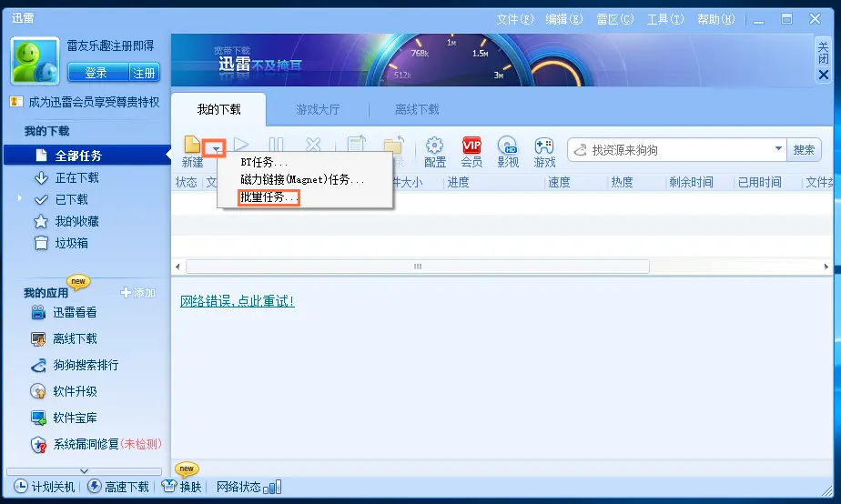The width and height of the screenshot is (841, 504).
Task: Sort by 进度 column header
Action: [x=458, y=182]
